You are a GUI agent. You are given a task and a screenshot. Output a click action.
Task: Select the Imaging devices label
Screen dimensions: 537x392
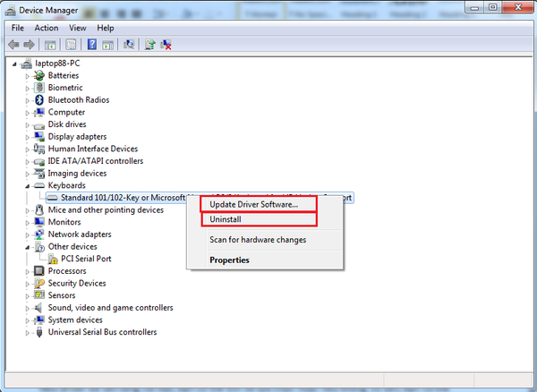pos(77,174)
